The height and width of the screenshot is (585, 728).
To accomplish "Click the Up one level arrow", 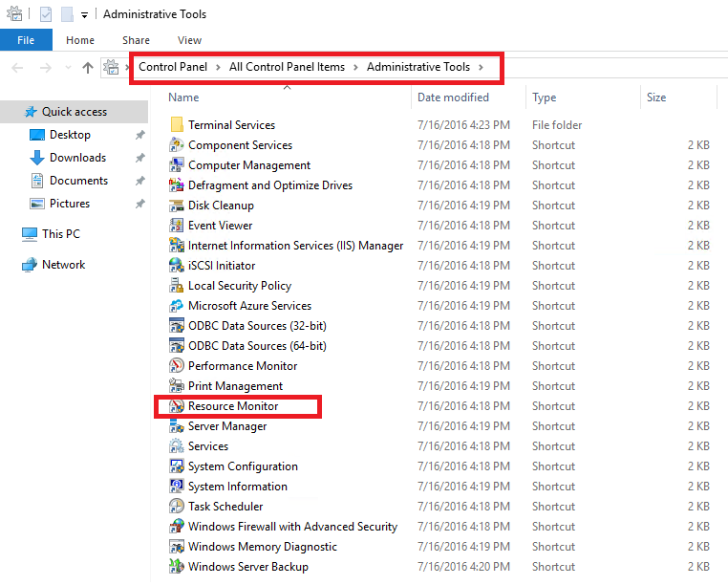I will [88, 68].
